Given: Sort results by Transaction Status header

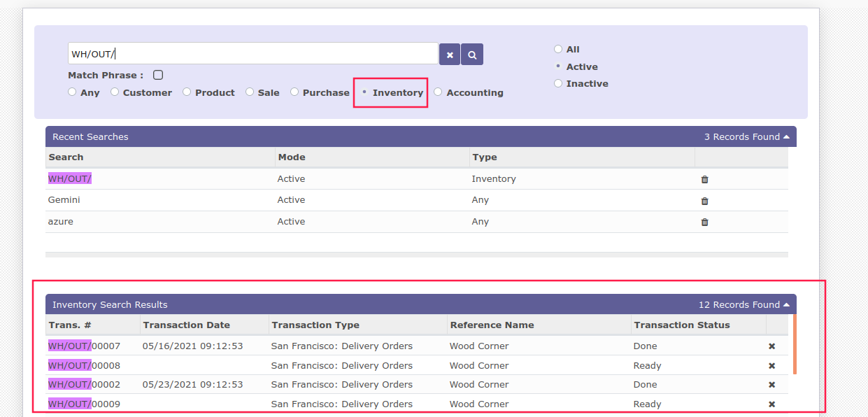Looking at the screenshot, I should 682,325.
